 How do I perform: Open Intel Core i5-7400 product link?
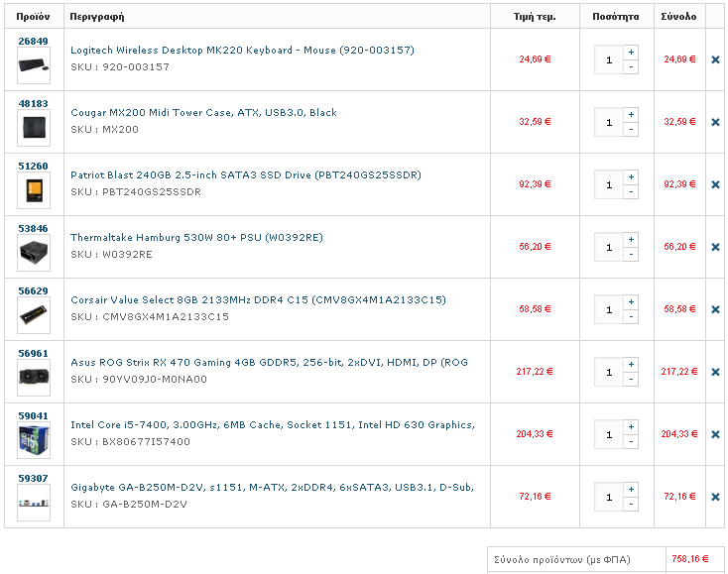pyautogui.click(x=273, y=425)
